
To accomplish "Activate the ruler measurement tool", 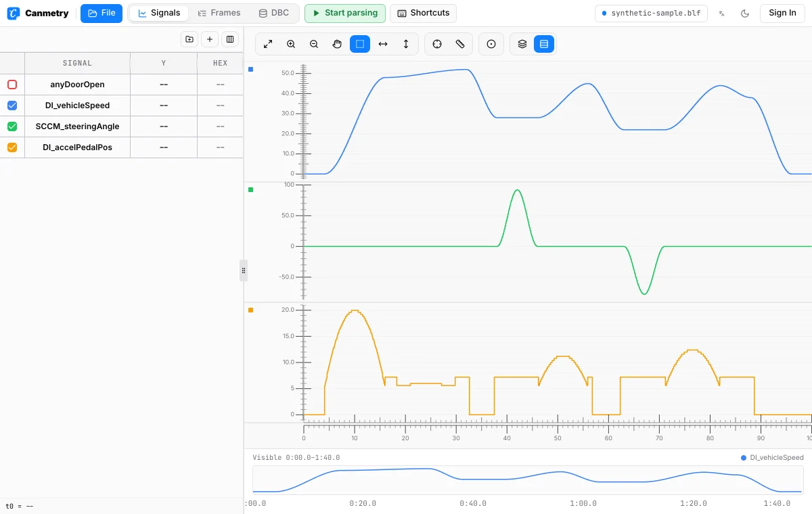I will click(x=460, y=44).
